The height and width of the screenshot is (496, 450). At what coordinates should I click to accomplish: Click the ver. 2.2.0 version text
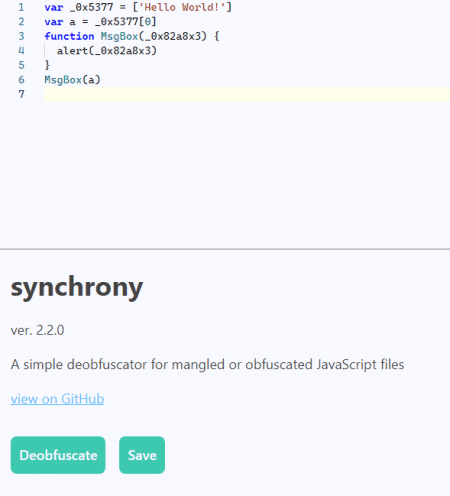click(x=37, y=330)
